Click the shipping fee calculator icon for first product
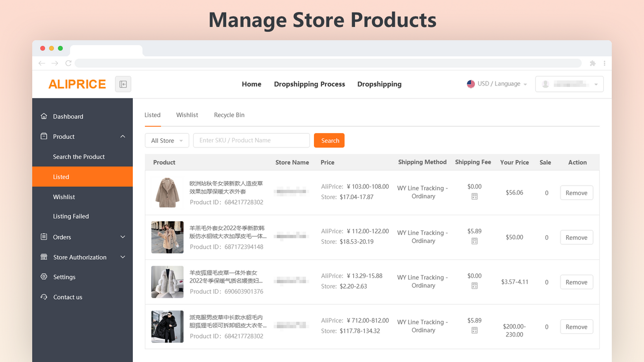644x362 pixels. [474, 197]
